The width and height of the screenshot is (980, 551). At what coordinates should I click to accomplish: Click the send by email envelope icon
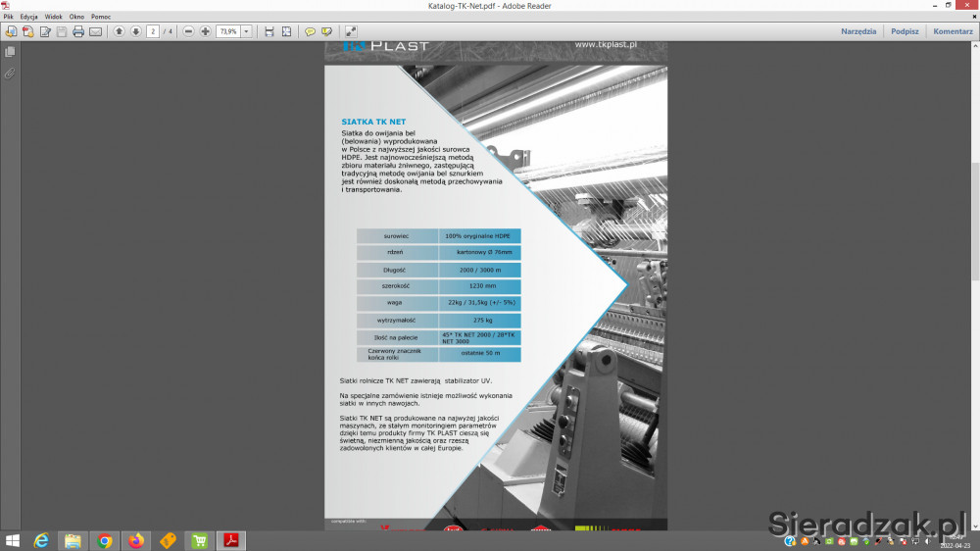pos(95,31)
